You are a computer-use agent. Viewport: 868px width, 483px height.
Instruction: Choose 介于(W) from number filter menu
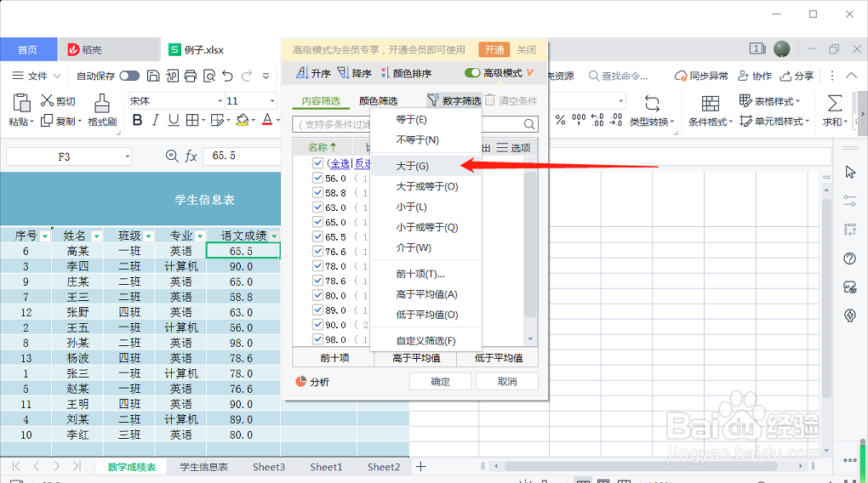(425, 247)
